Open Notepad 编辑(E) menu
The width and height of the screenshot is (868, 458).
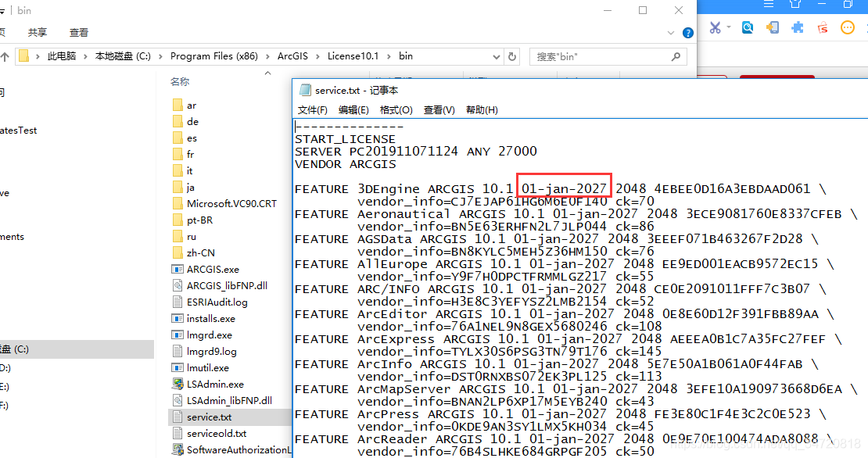pos(353,110)
